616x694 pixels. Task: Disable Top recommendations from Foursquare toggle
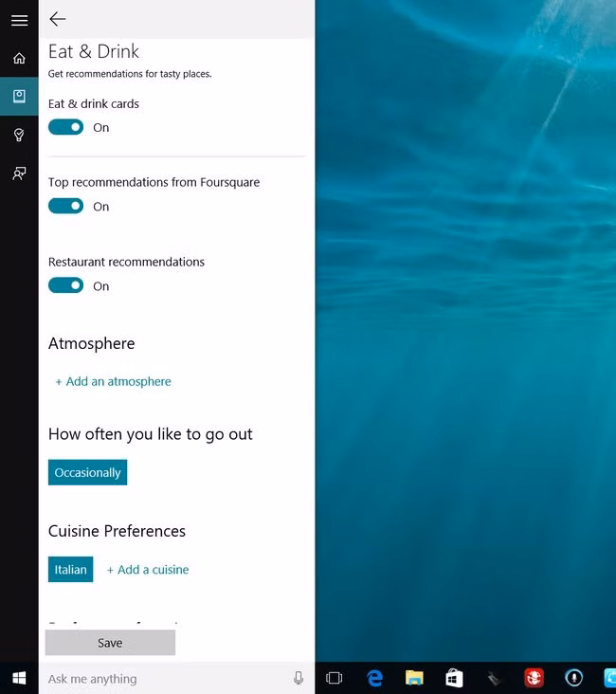(66, 206)
